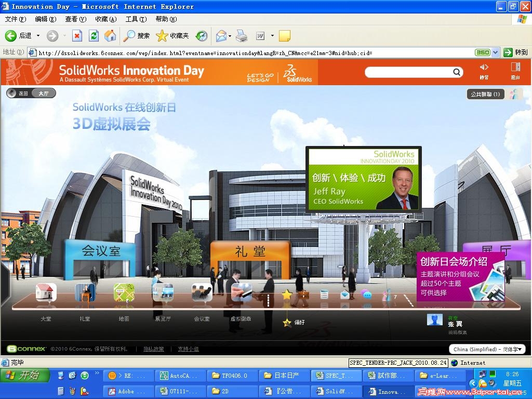Click the yellow note toolbar icon
This screenshot has width=532, height=399.
(284, 36)
